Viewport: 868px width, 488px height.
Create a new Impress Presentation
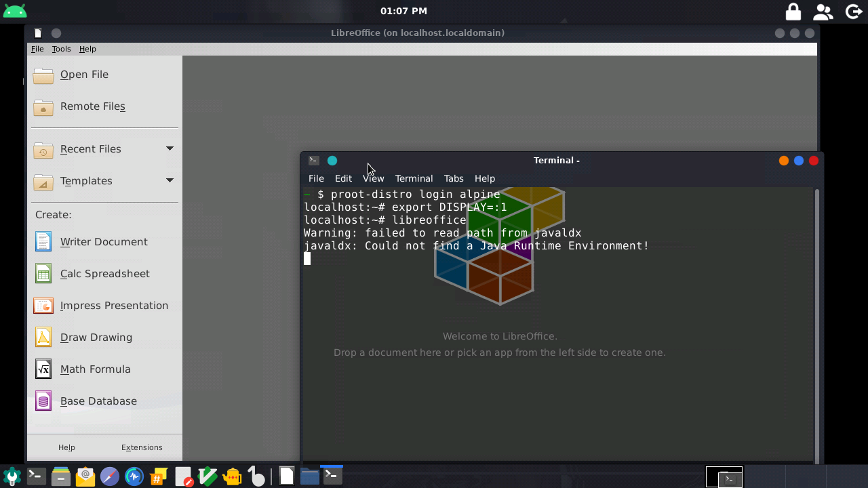(114, 306)
